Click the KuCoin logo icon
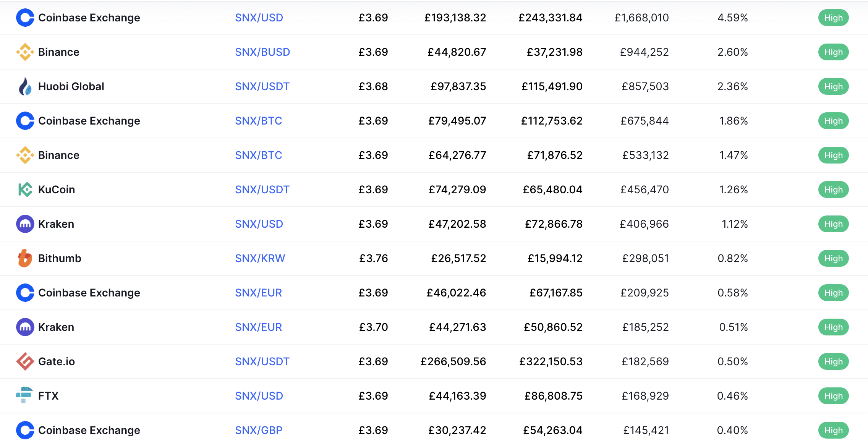The height and width of the screenshot is (447, 868). 25,189
